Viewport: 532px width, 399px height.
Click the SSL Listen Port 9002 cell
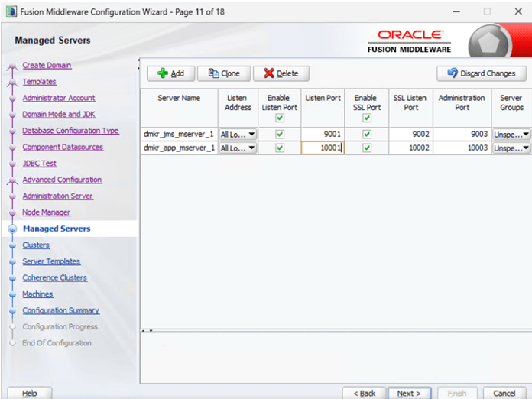click(x=411, y=135)
